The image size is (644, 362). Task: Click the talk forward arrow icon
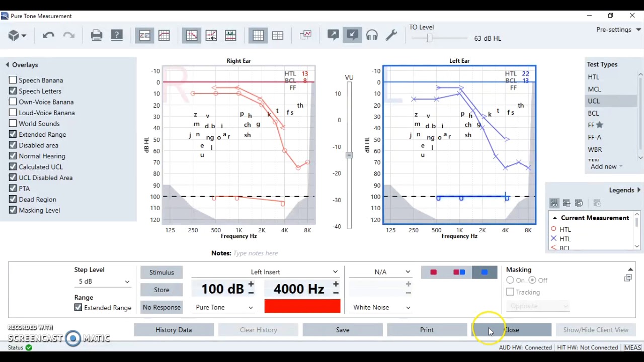pyautogui.click(x=333, y=36)
